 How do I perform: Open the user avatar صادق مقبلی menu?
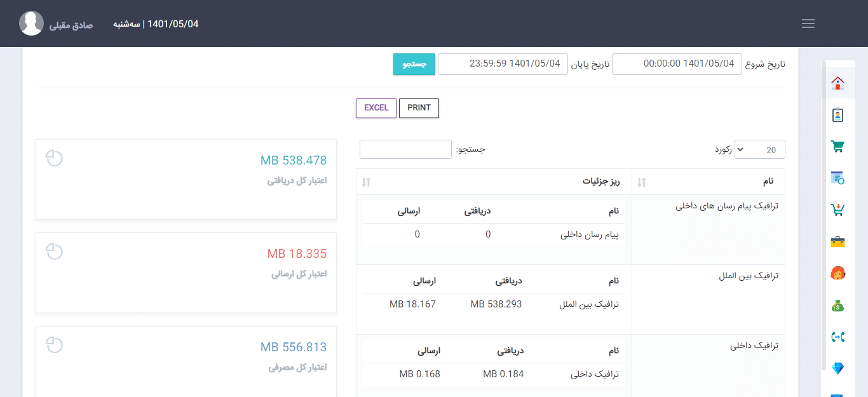point(31,24)
